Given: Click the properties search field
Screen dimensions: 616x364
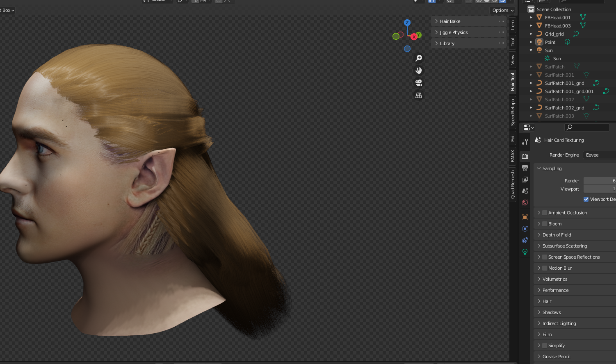Looking at the screenshot, I should (587, 127).
